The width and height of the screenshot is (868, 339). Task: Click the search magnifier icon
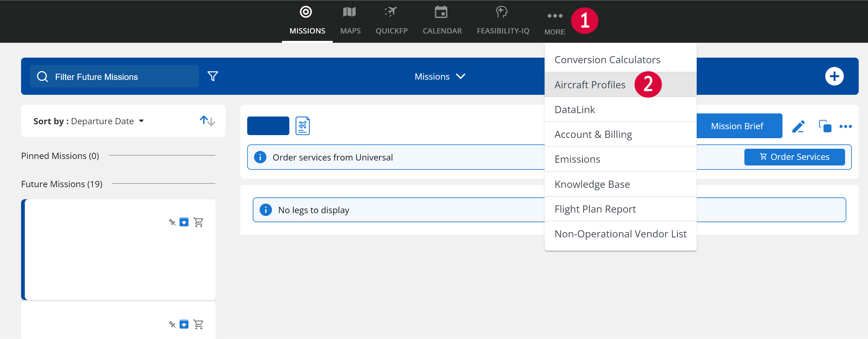pos(42,77)
